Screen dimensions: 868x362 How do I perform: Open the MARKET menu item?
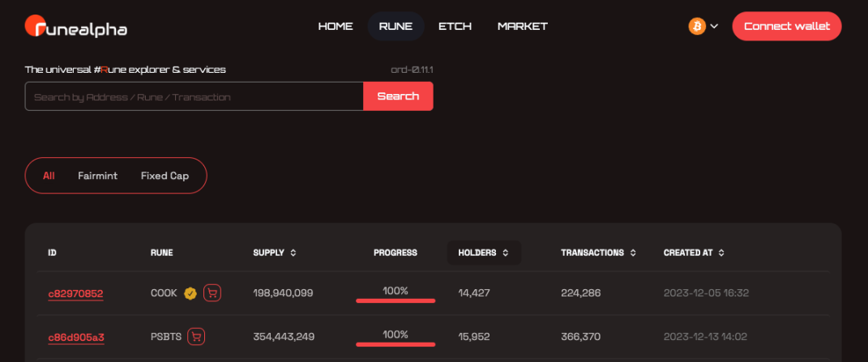(523, 26)
